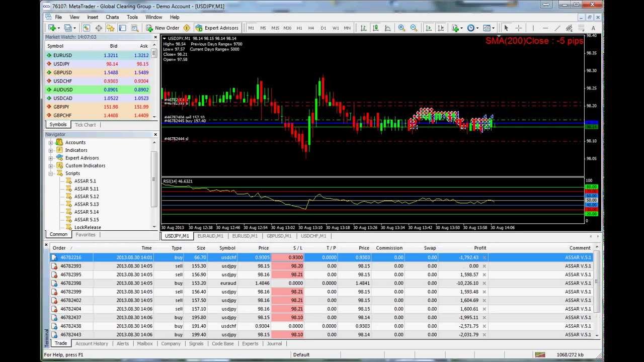
Task: Select the Fibonacci retracement tool
Action: tap(581, 28)
